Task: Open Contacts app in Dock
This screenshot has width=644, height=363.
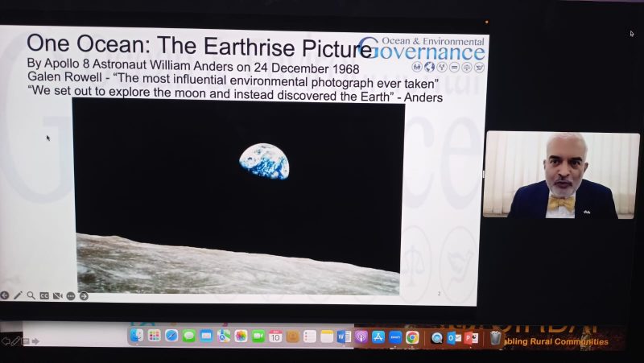Action: coord(293,336)
